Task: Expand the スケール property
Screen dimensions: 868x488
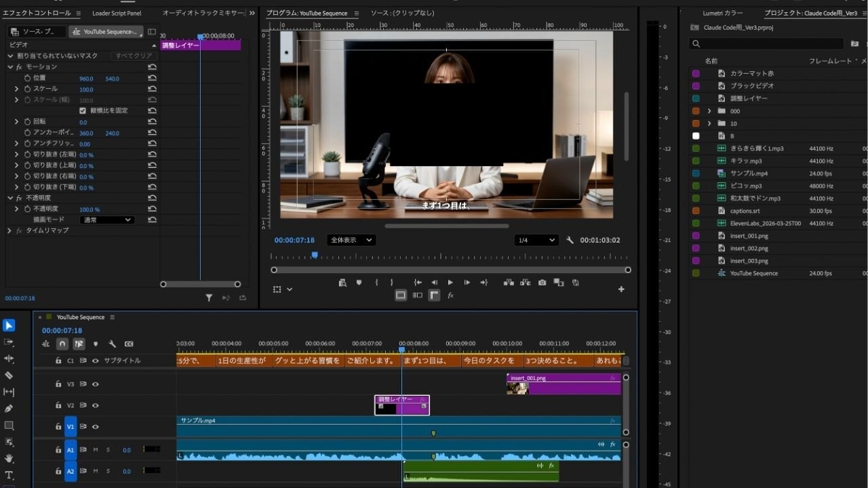Action: click(17, 89)
